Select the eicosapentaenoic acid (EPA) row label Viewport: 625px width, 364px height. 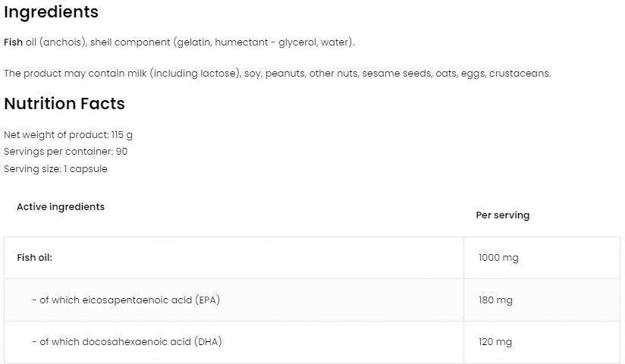[x=127, y=300]
